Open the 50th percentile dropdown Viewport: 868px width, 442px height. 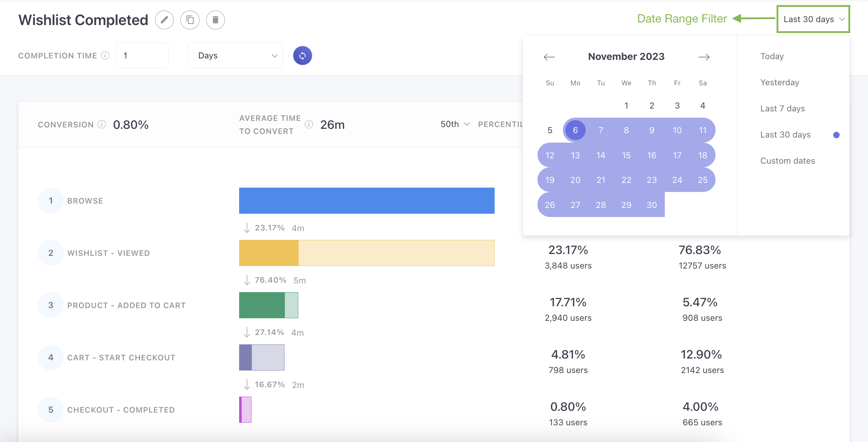click(x=455, y=124)
